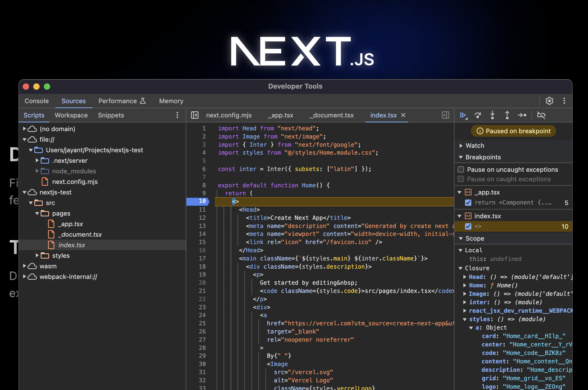Expand the Head closure variable
Image resolution: width=588 pixels, height=390 pixels.
click(x=465, y=277)
